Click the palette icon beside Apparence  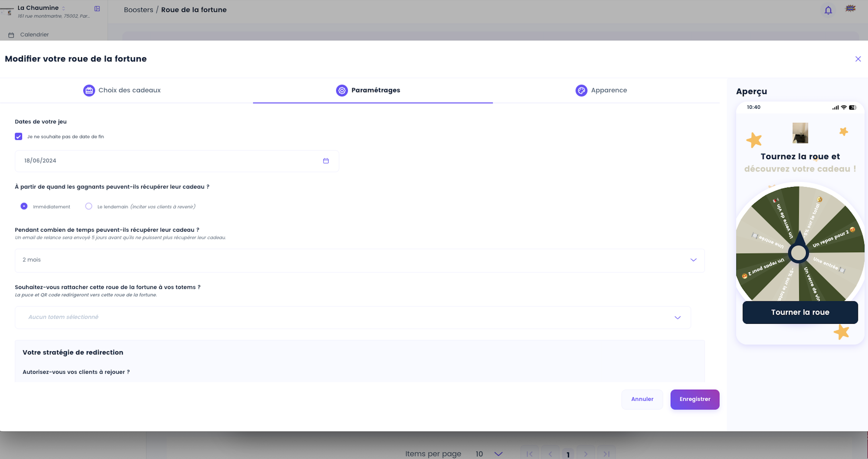point(581,90)
